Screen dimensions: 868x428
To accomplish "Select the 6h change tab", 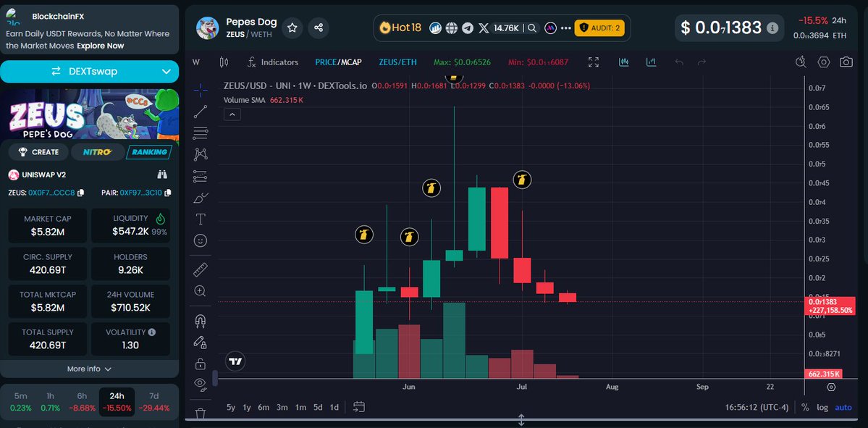I will [82, 402].
